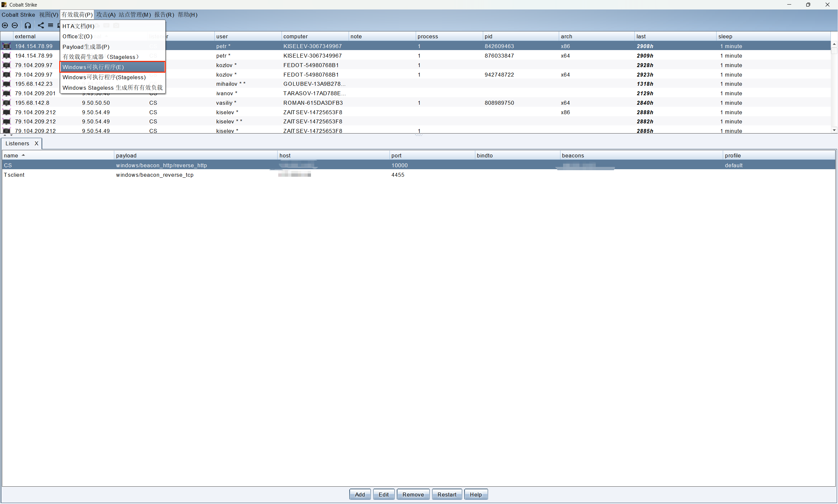
Task: Open the Cobalt Strike menu
Action: tap(18, 15)
